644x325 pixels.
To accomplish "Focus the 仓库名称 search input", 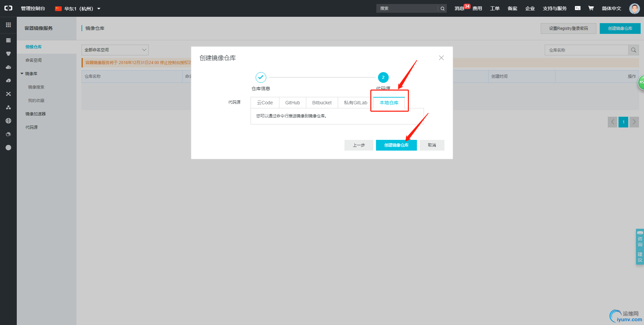I will click(x=587, y=50).
